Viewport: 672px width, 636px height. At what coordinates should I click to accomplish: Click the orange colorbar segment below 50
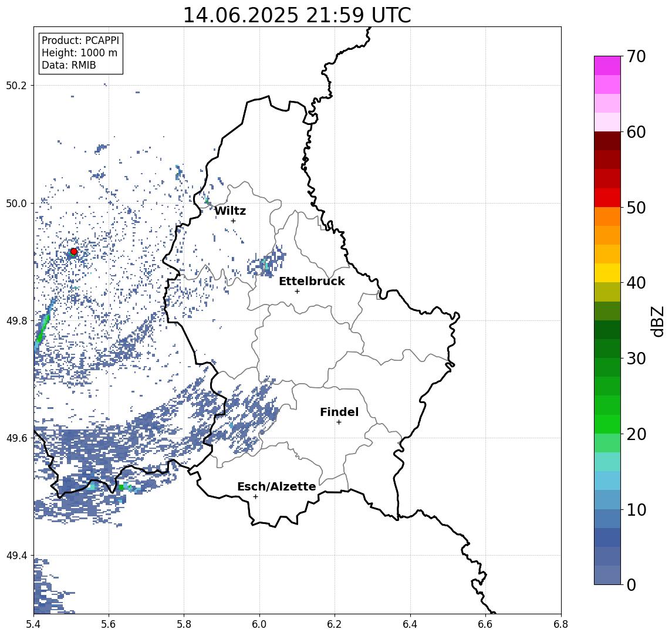pos(607,216)
